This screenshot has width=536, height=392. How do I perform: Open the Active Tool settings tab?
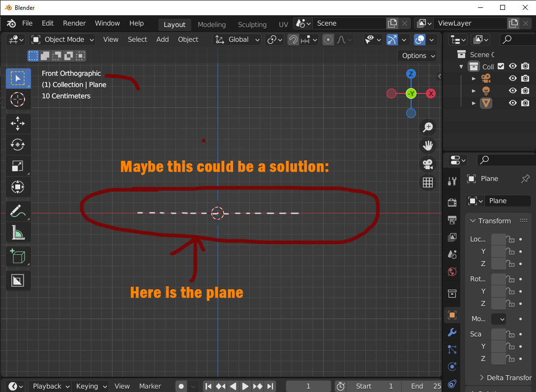(x=452, y=181)
